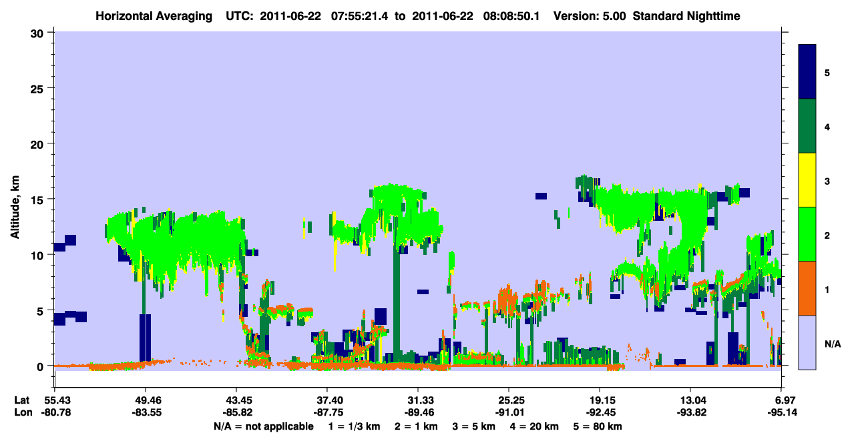The height and width of the screenshot is (445, 868).
Task: Click the orange level 1 colorbar segment
Action: tap(807, 288)
